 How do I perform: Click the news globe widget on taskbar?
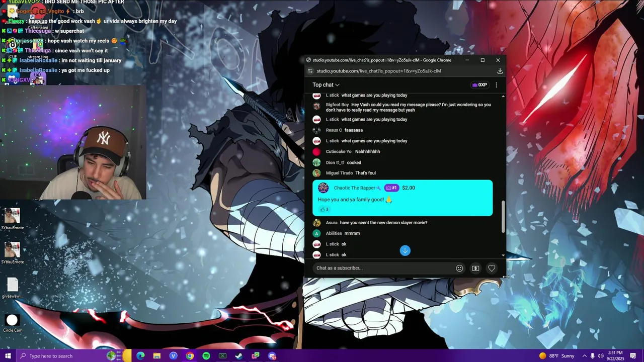[x=112, y=356]
